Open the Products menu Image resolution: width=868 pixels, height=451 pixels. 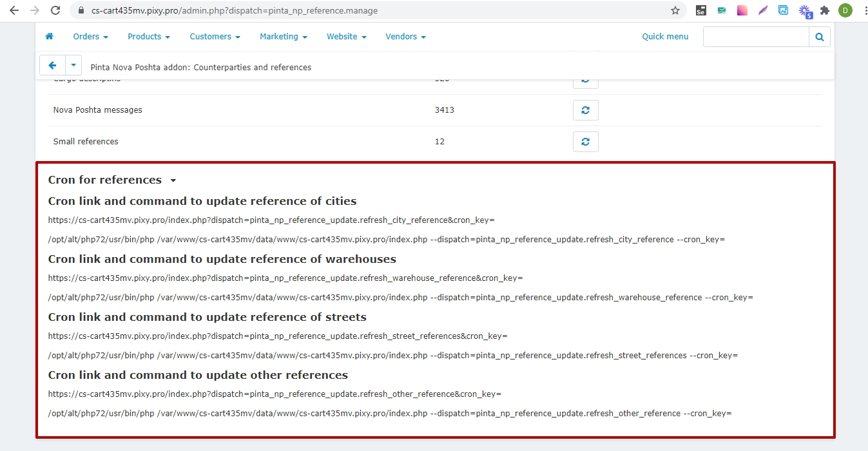149,37
